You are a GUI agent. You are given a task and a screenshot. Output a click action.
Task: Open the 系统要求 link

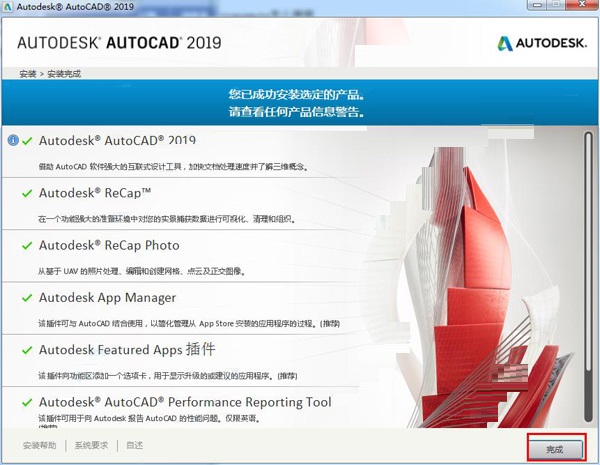(91, 445)
